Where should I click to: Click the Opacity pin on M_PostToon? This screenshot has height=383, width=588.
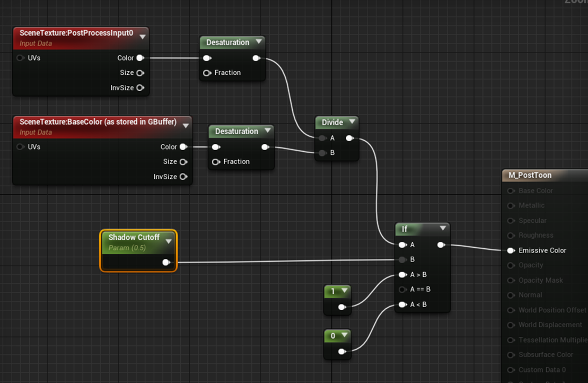click(511, 266)
